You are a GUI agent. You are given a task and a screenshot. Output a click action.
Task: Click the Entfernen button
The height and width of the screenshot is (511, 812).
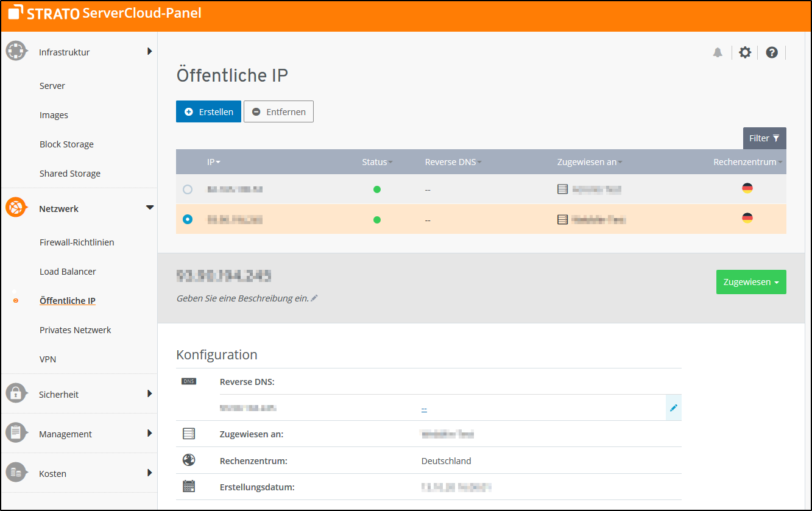coord(278,112)
